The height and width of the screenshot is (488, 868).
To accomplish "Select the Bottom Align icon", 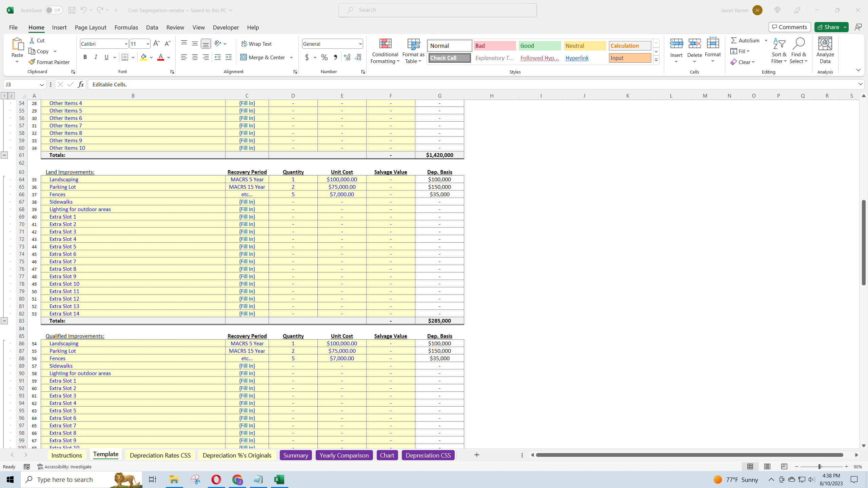I will 206,43.
